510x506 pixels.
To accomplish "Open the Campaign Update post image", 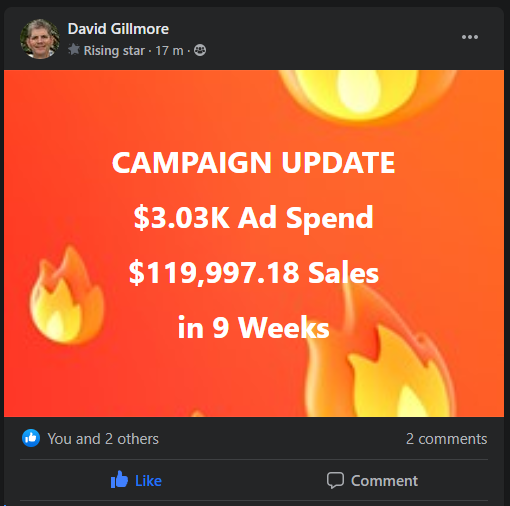I will point(254,243).
